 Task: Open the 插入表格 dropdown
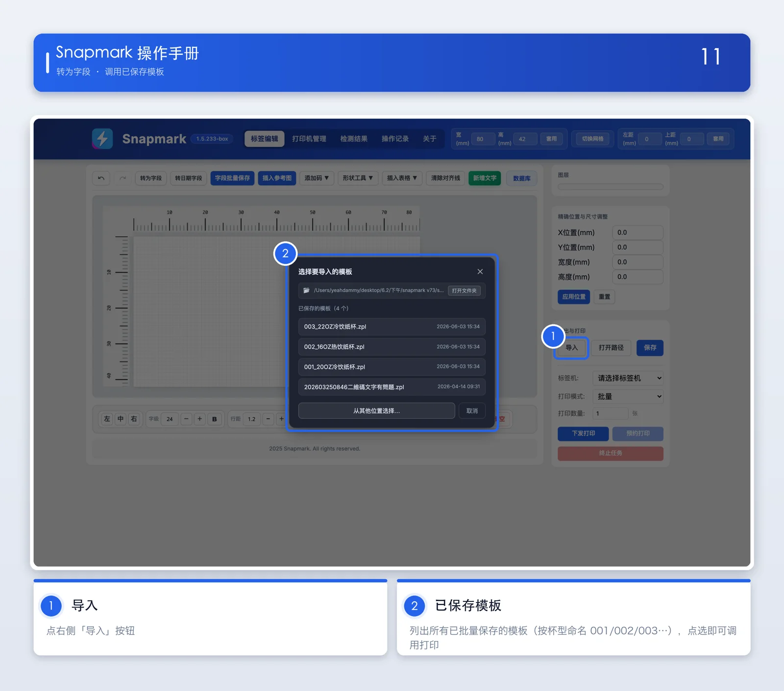click(402, 178)
